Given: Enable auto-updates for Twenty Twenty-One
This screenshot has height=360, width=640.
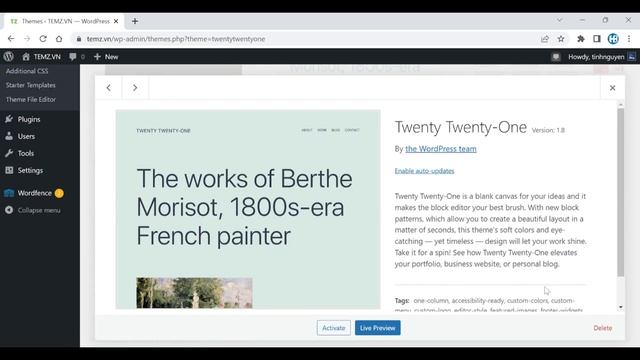Looking at the screenshot, I should 424,171.
